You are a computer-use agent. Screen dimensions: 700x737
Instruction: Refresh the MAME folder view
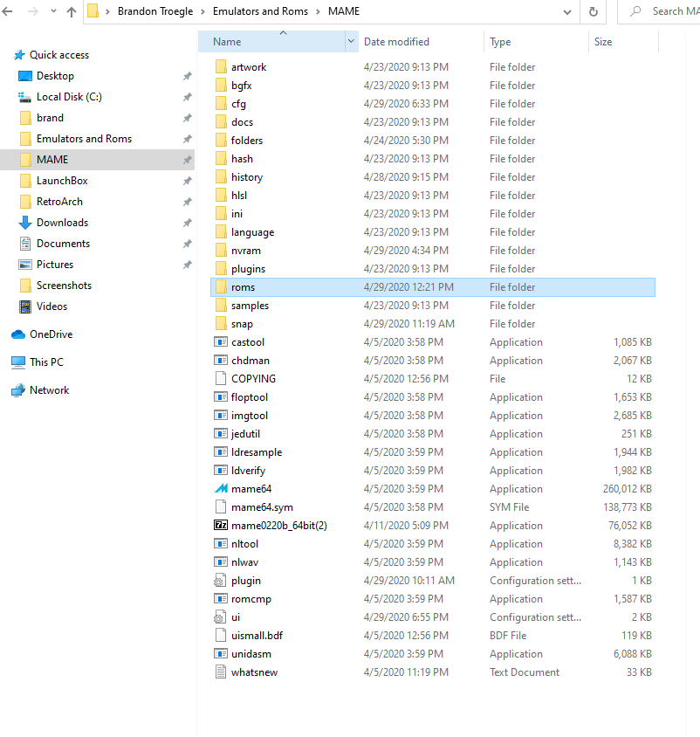(x=594, y=11)
